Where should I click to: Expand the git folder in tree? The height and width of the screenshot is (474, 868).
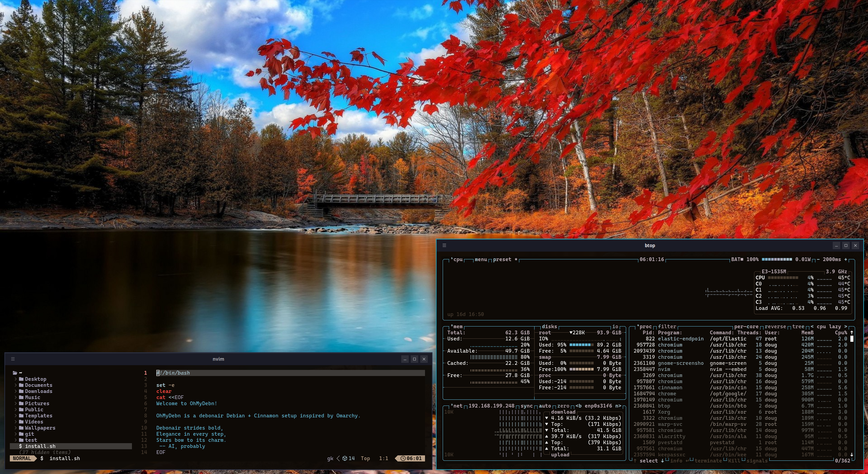point(16,434)
